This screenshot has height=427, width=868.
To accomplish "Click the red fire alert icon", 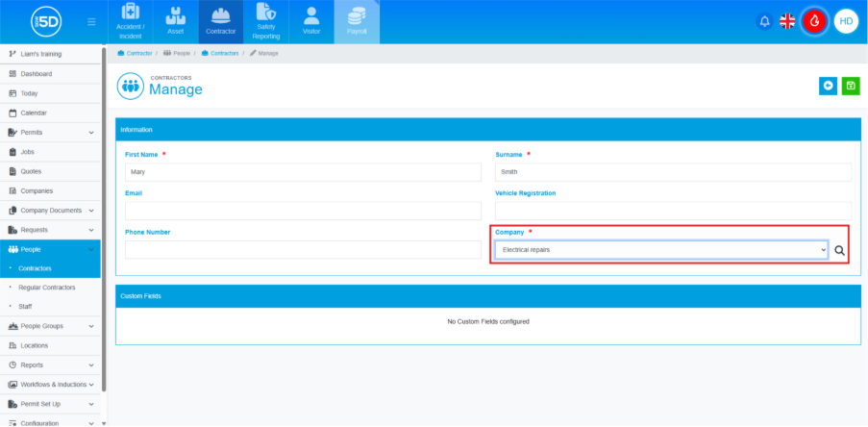I will 814,21.
